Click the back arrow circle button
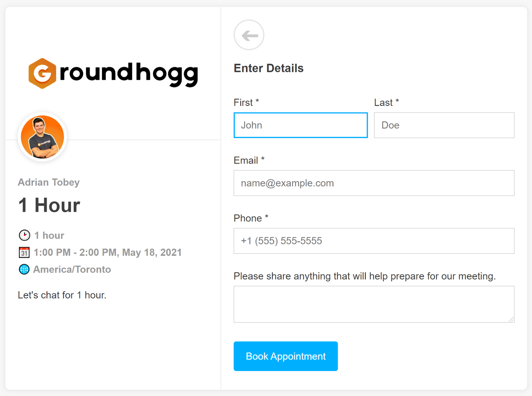Viewport: 532px width, 396px height. pyautogui.click(x=249, y=35)
